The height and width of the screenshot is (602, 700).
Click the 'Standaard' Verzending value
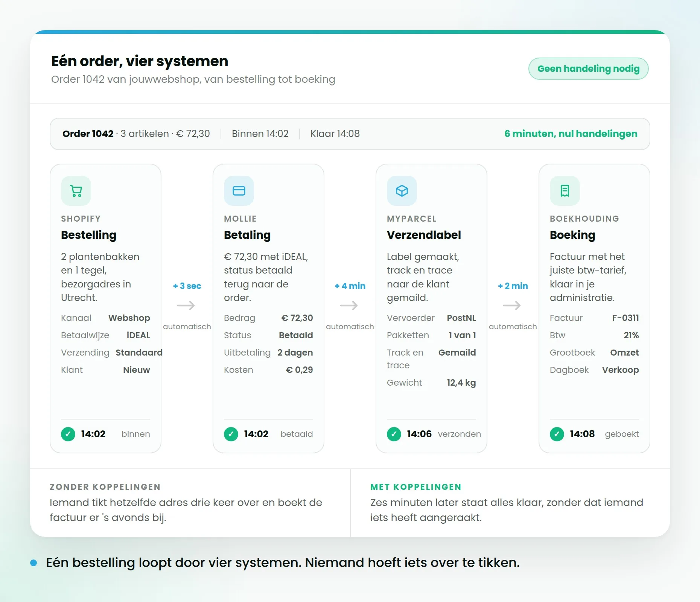click(x=139, y=353)
